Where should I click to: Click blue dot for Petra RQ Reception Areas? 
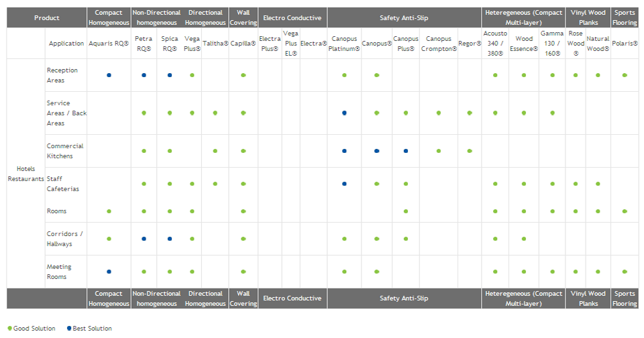(x=144, y=75)
